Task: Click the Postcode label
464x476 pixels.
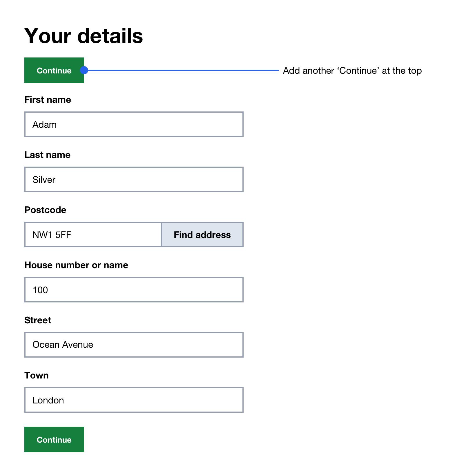Action: click(x=45, y=210)
